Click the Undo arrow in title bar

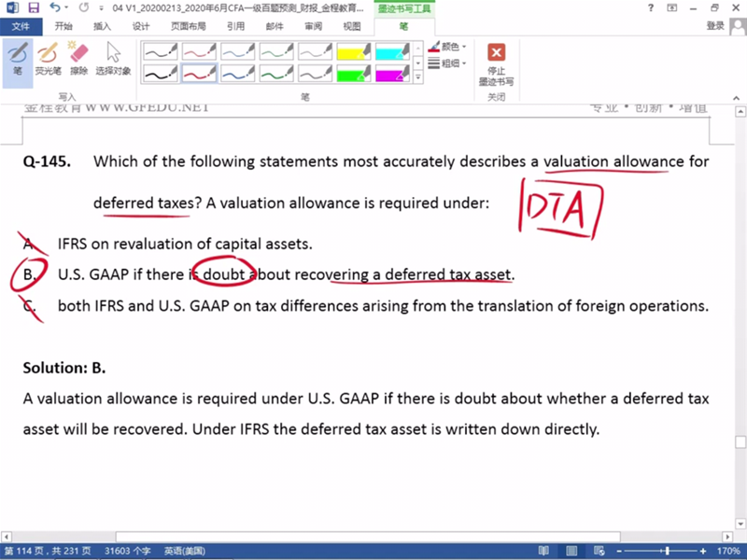(52, 7)
